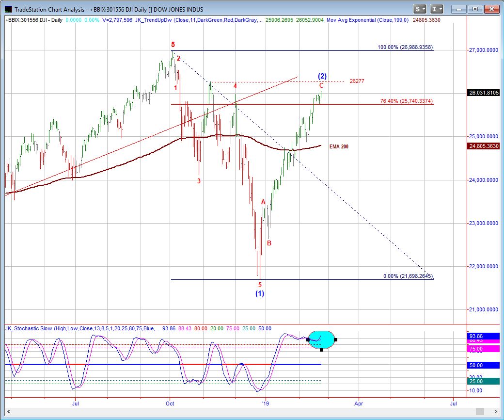Screen dimensions: 504x420
Task: Click the 24,805.3630 EMA value marker
Action: (x=484, y=146)
